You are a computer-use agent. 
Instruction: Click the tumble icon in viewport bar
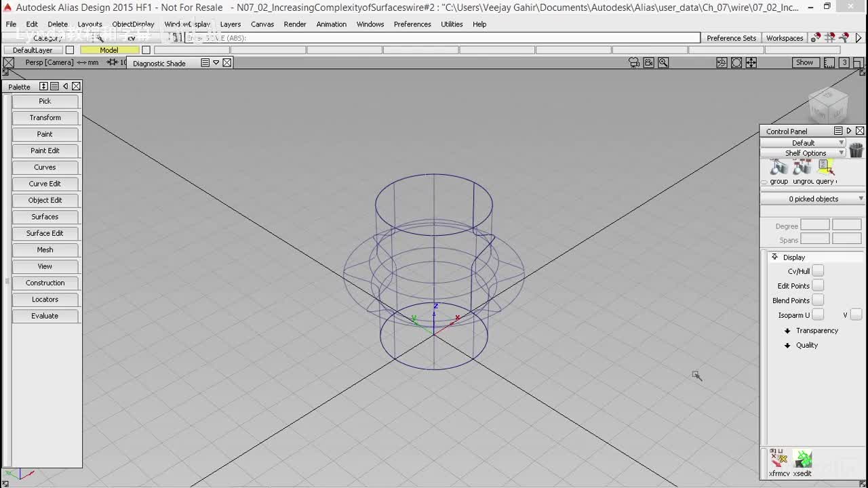pyautogui.click(x=722, y=62)
